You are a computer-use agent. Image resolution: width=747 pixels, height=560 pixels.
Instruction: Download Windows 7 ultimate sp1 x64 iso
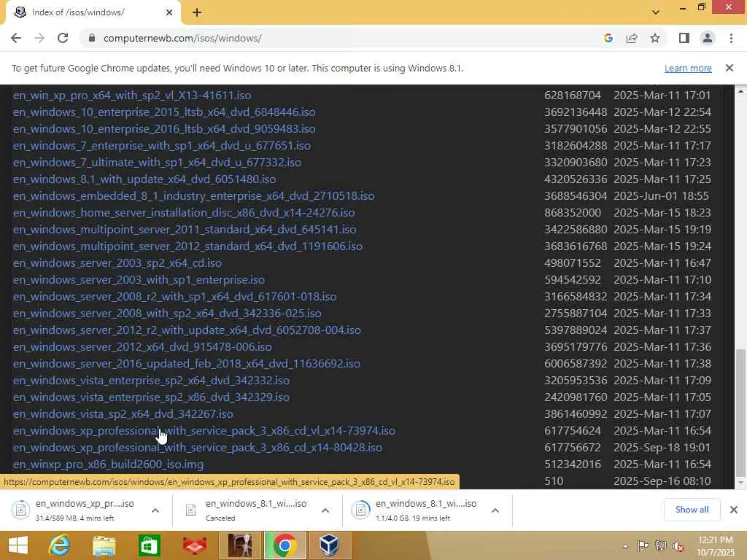(158, 163)
